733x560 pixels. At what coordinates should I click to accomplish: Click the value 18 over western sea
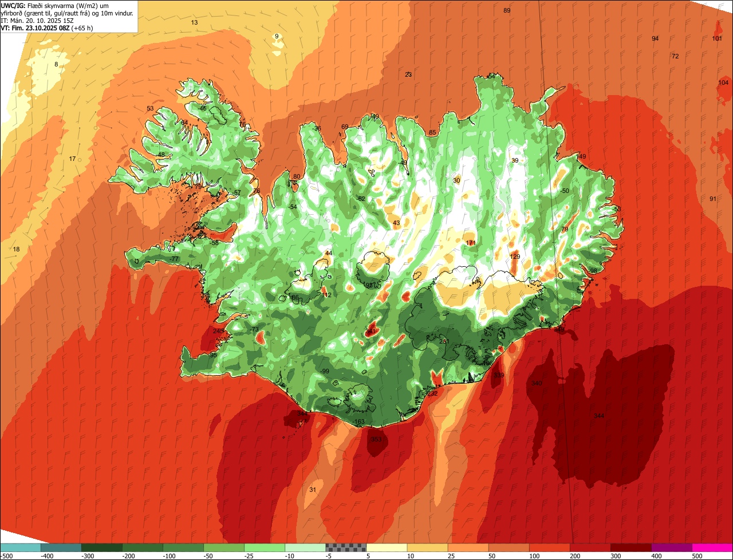point(16,249)
